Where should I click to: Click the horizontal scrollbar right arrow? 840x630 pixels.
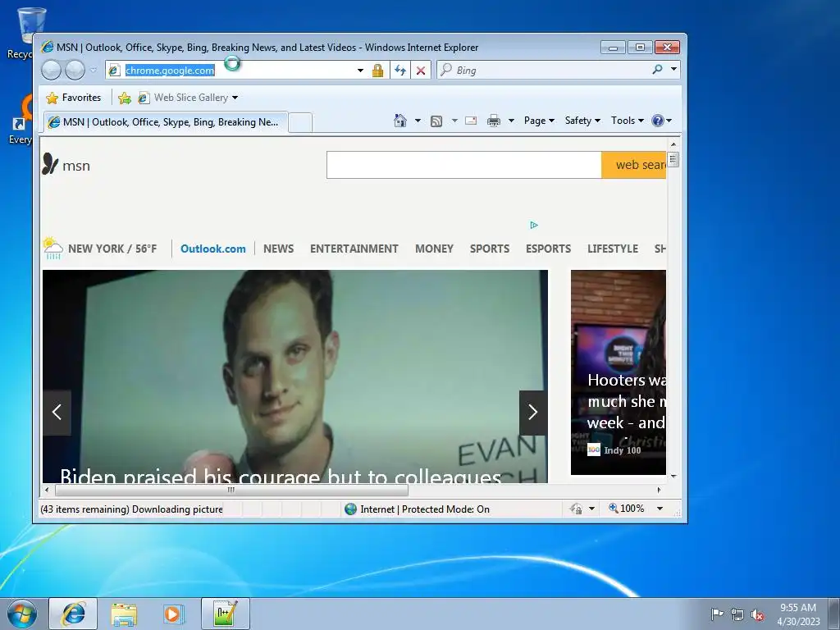click(x=659, y=490)
